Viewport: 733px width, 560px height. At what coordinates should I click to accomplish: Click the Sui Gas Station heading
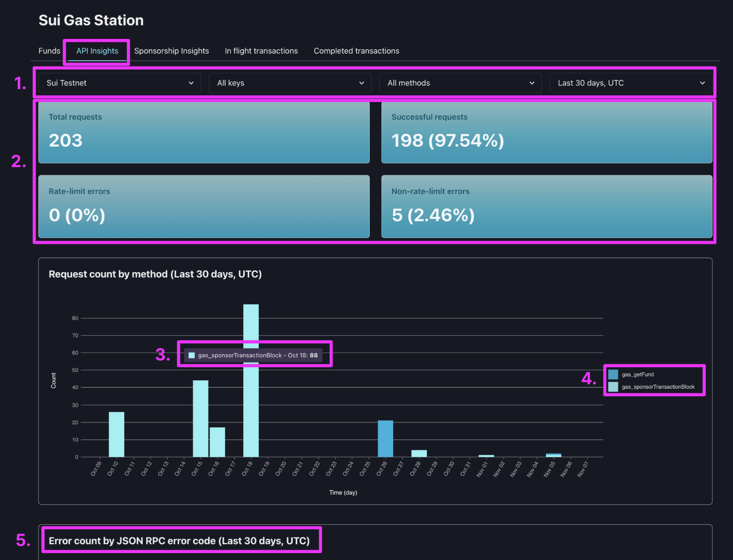[91, 20]
